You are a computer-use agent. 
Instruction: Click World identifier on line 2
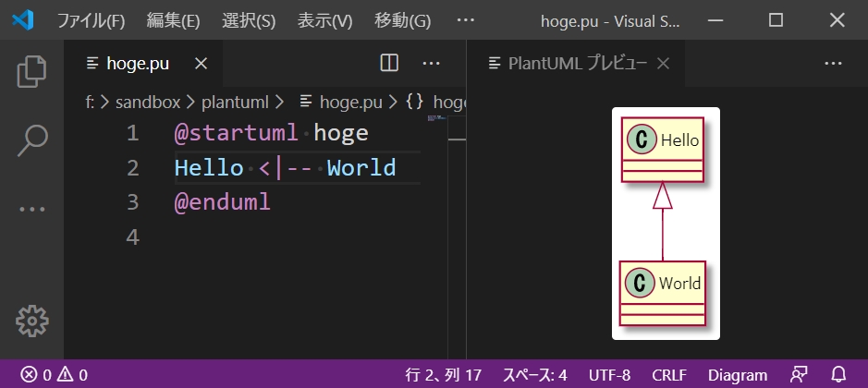361,168
